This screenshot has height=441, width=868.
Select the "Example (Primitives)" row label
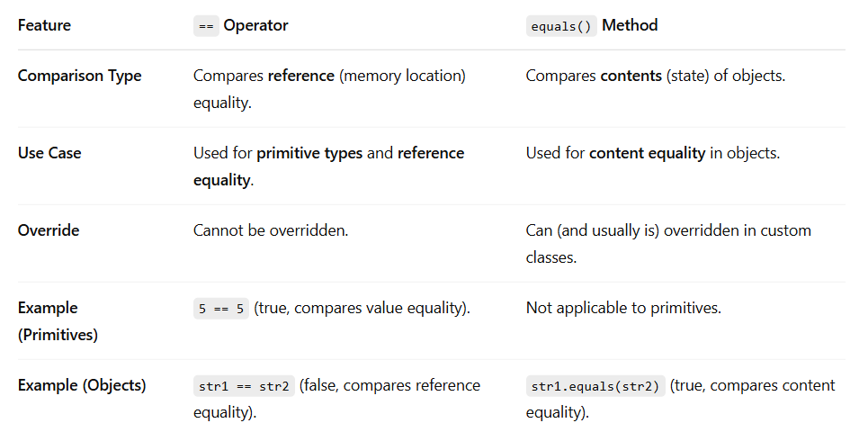[x=58, y=321]
